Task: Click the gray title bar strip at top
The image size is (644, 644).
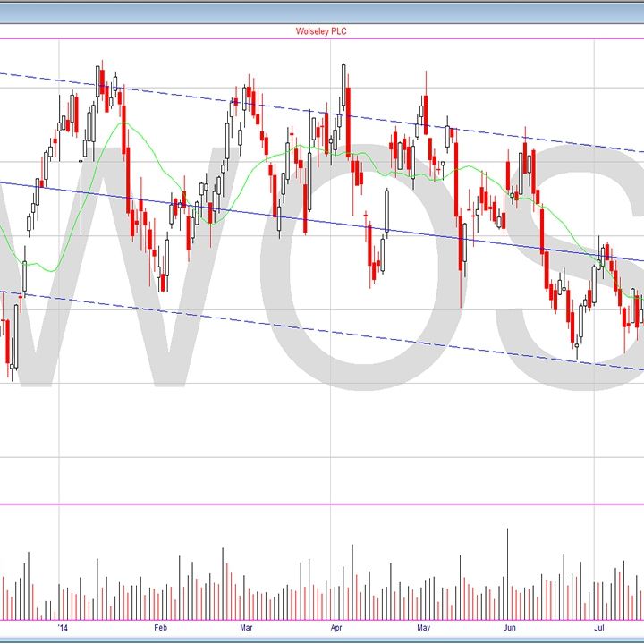Action: click(322, 13)
